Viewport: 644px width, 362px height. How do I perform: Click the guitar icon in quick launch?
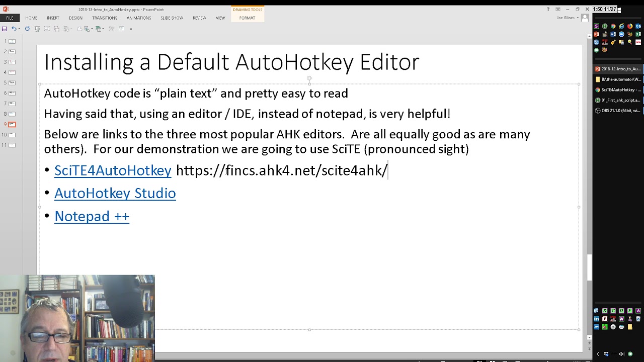[x=613, y=42]
